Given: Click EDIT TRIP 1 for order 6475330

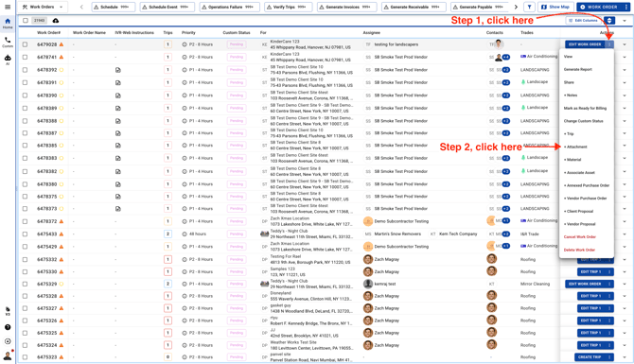Looking at the screenshot, I should pos(591,272).
